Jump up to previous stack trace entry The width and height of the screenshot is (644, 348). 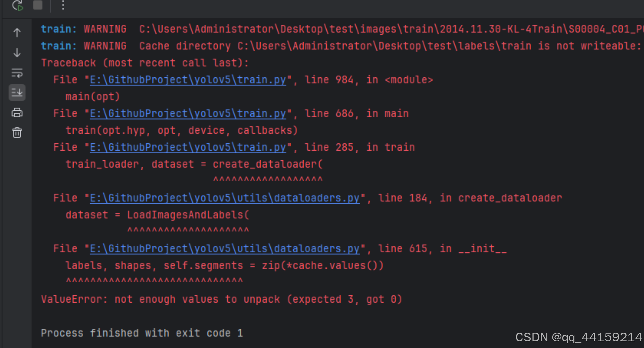coord(17,32)
